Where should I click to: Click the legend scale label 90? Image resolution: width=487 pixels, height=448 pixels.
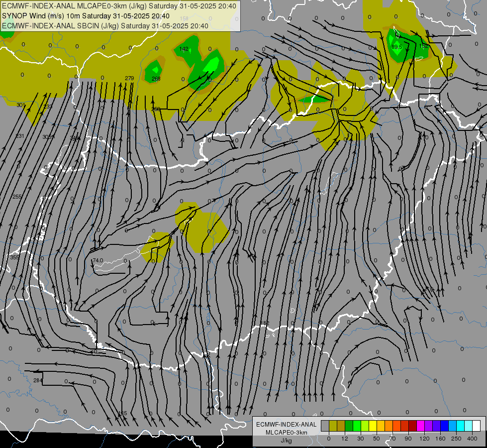[408, 439]
